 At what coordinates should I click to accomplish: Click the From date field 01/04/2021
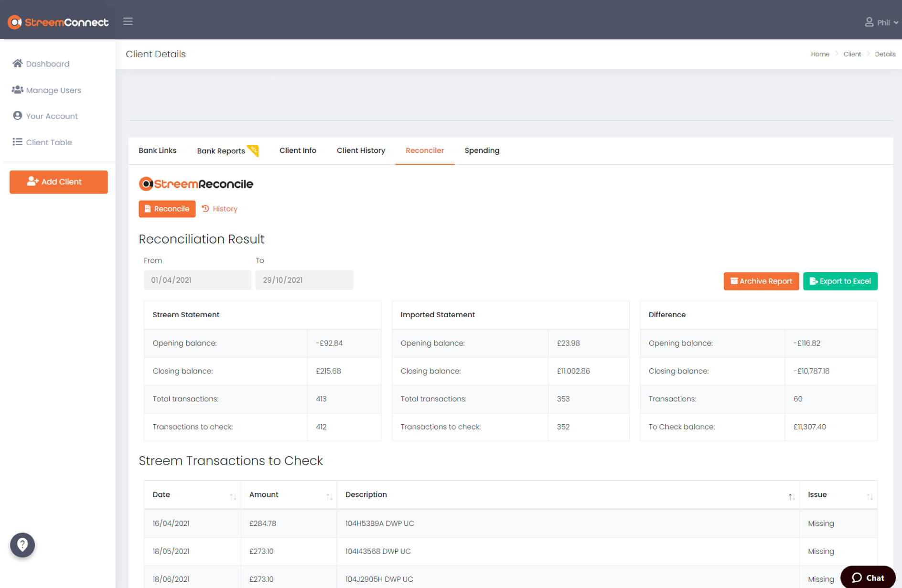pyautogui.click(x=197, y=280)
